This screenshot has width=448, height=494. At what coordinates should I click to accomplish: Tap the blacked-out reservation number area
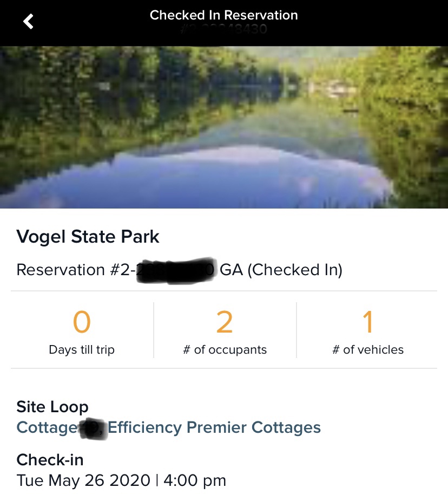[x=176, y=270]
